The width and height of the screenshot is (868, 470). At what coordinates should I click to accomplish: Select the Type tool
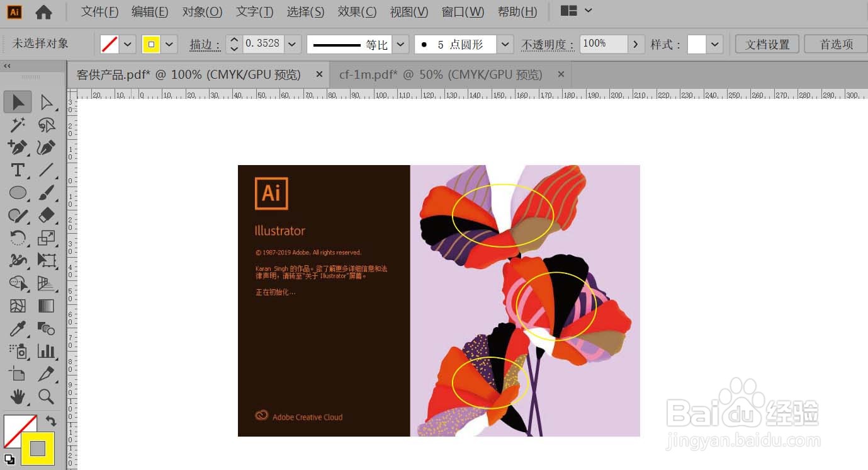pyautogui.click(x=18, y=170)
